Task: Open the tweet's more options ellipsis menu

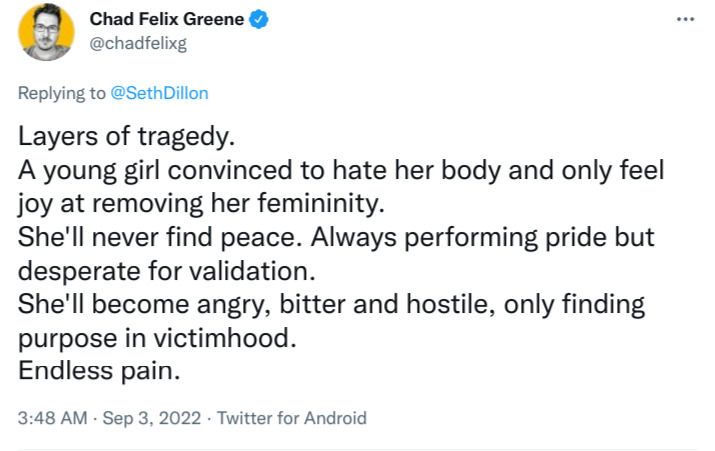Action: click(684, 20)
